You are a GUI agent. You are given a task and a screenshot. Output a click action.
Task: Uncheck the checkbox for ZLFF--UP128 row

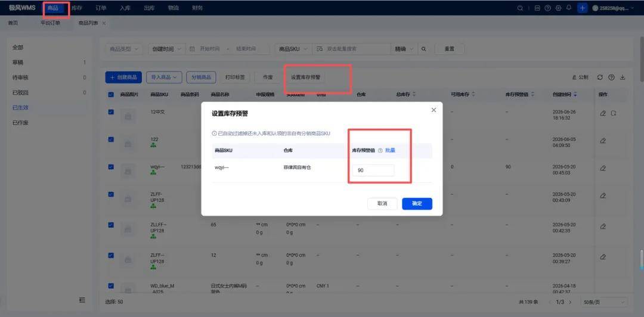coord(111,255)
